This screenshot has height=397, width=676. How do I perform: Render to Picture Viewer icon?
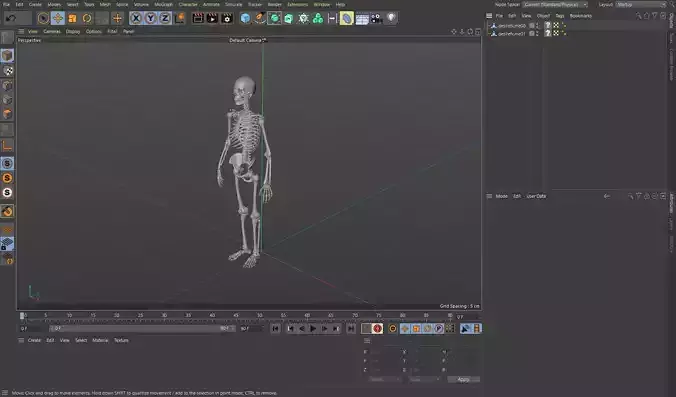click(x=212, y=18)
